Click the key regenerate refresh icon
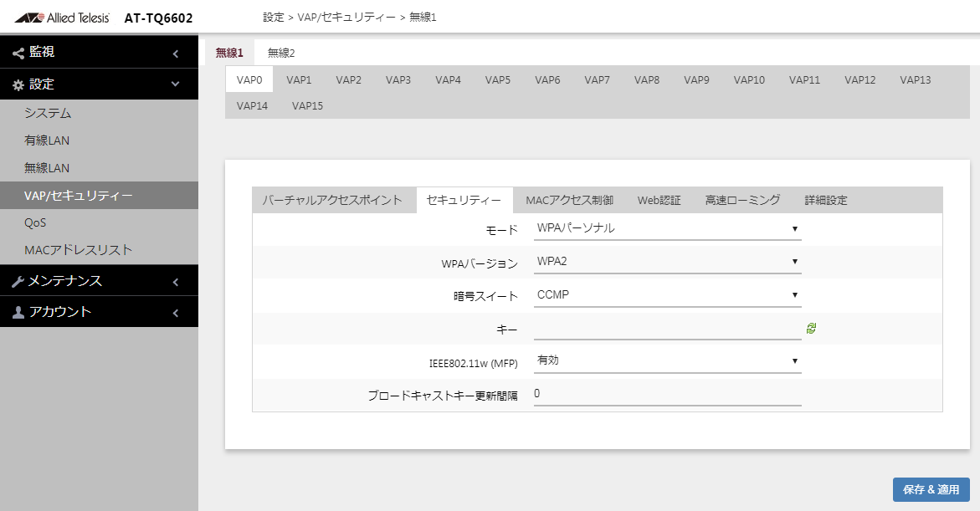The width and height of the screenshot is (980, 511). tap(811, 329)
